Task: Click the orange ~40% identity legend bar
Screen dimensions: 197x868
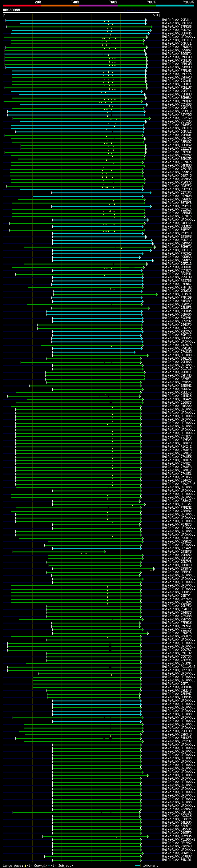Action: (x=61, y=6)
